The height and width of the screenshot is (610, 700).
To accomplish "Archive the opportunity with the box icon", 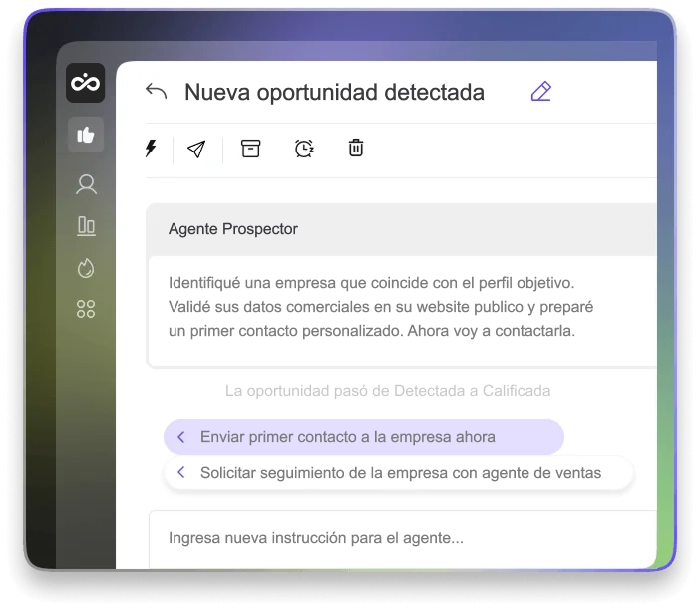I will [251, 149].
